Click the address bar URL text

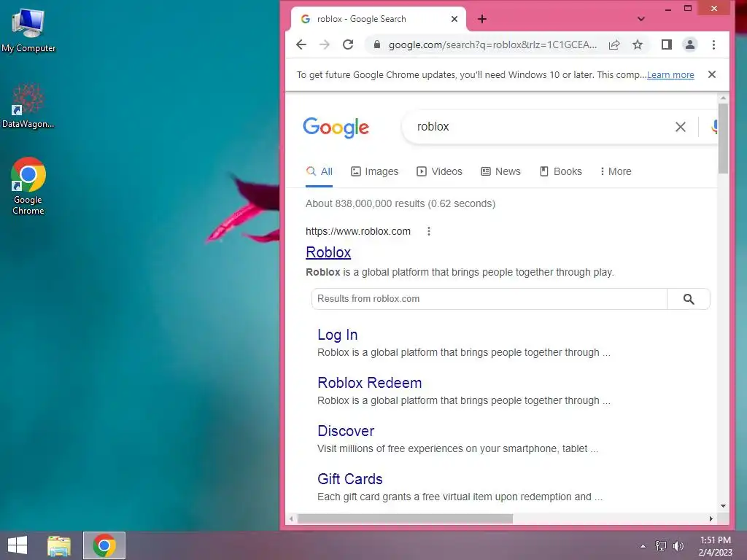[x=492, y=44]
